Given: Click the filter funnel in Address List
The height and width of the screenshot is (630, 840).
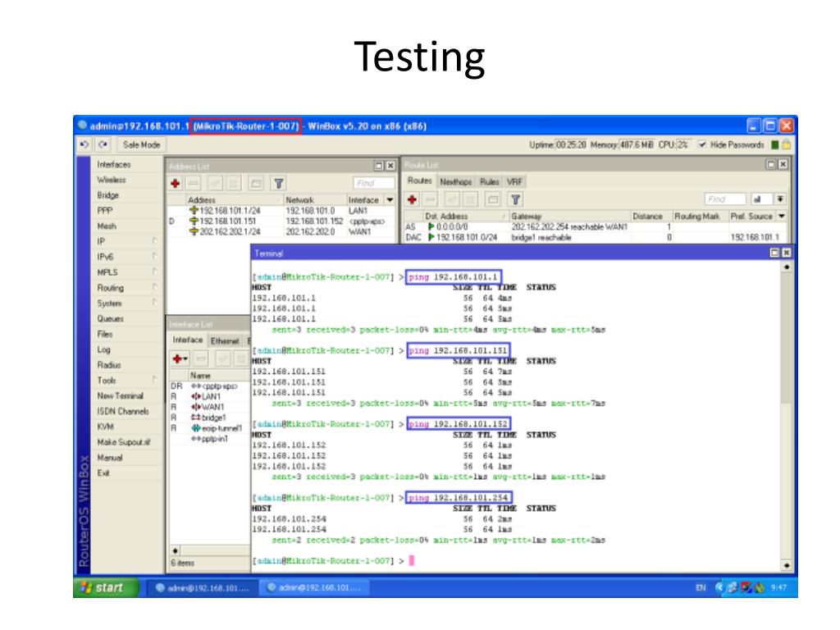Looking at the screenshot, I should (279, 184).
